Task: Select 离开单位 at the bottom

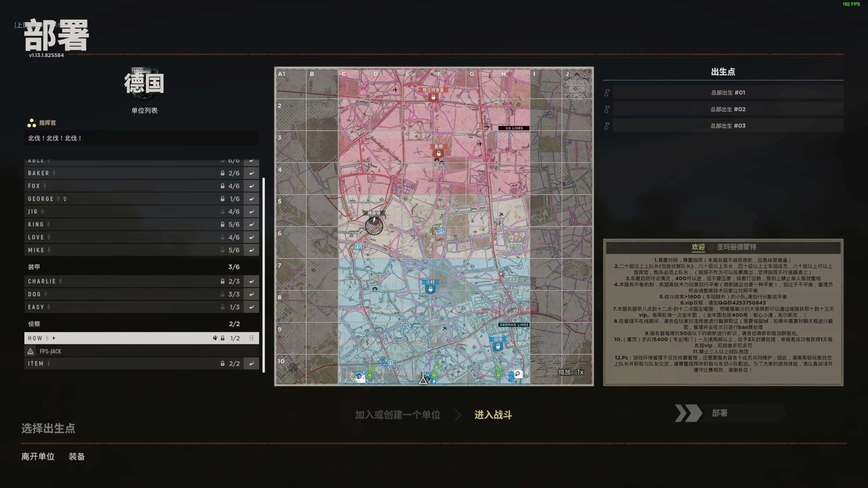Action: (38, 456)
